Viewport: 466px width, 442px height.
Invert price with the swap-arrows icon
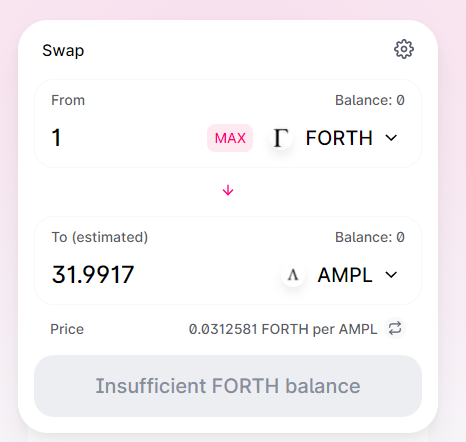395,328
